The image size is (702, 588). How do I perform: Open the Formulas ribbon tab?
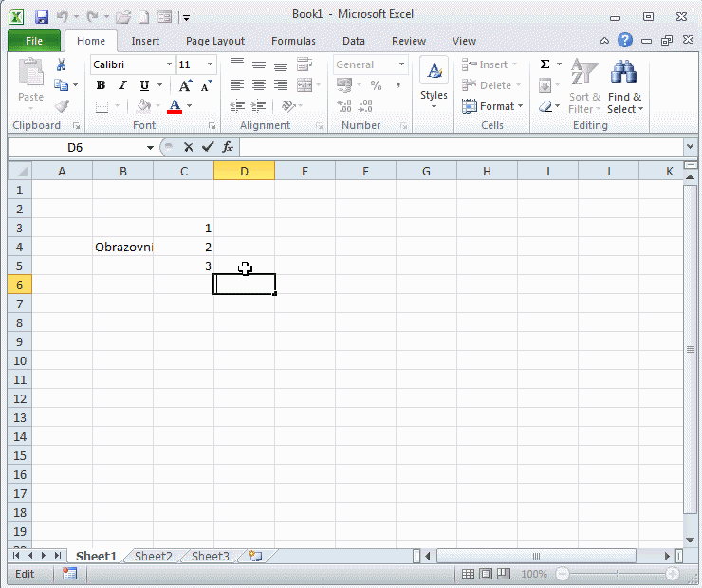click(293, 41)
